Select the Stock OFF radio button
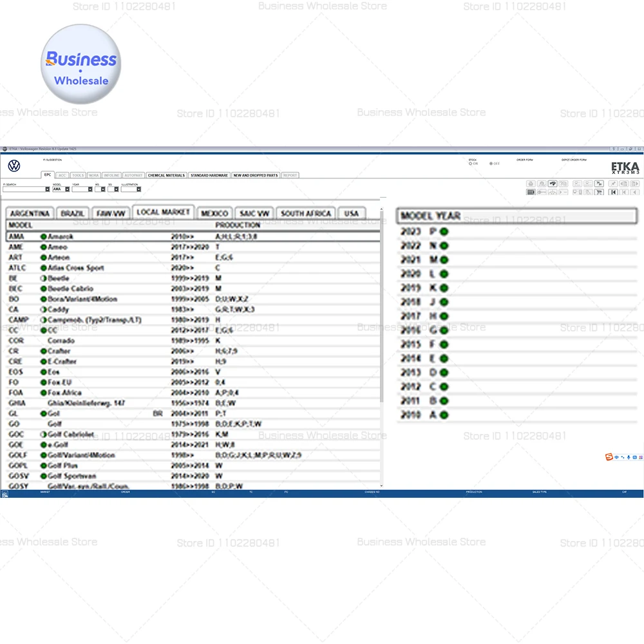 tap(491, 164)
